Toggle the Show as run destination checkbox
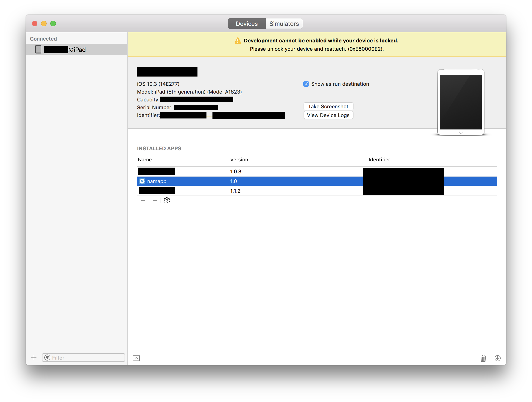 point(306,84)
